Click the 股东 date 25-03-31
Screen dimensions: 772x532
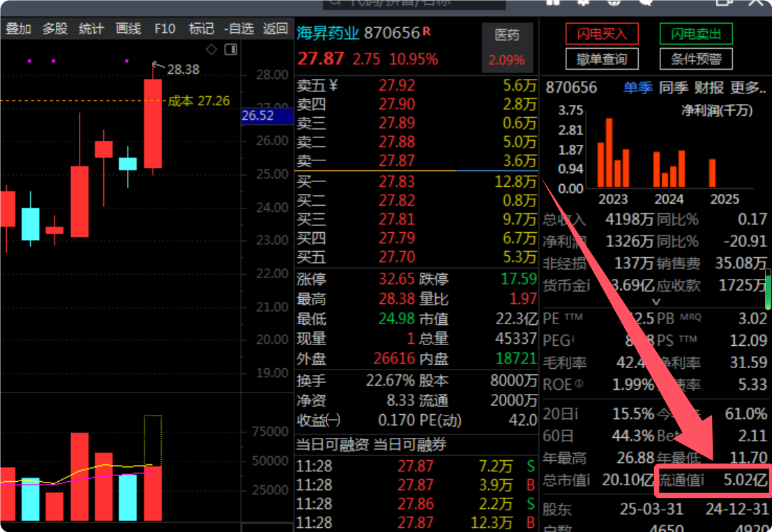[x=651, y=509]
